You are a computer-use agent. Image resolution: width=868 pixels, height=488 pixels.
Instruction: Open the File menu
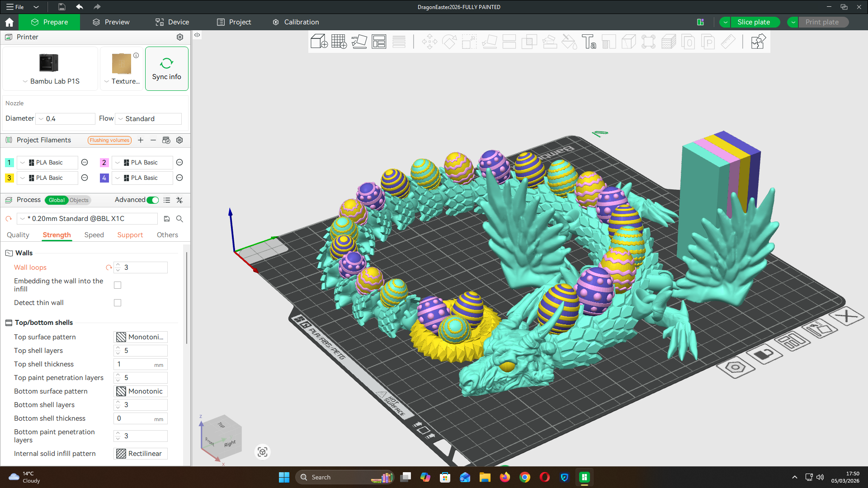tap(14, 7)
